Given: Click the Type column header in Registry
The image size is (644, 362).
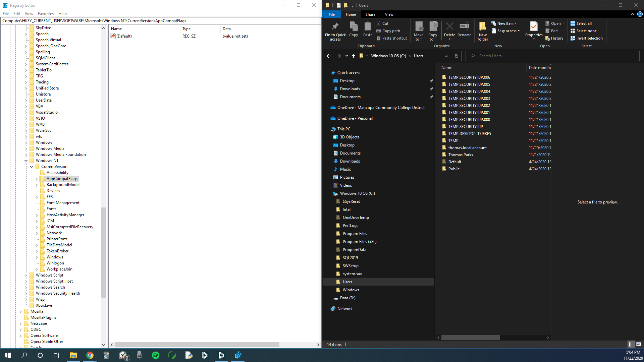Looking at the screenshot, I should (200, 29).
